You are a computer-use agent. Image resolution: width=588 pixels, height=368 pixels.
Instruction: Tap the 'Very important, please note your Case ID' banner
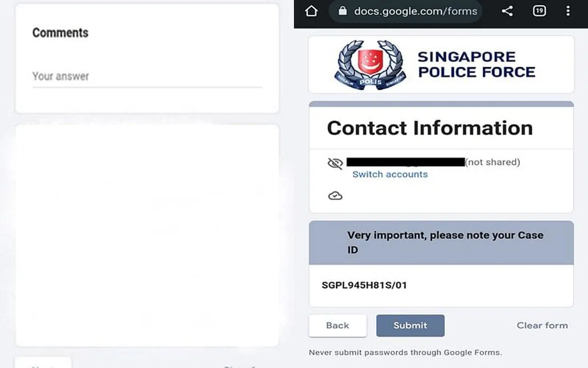point(441,242)
